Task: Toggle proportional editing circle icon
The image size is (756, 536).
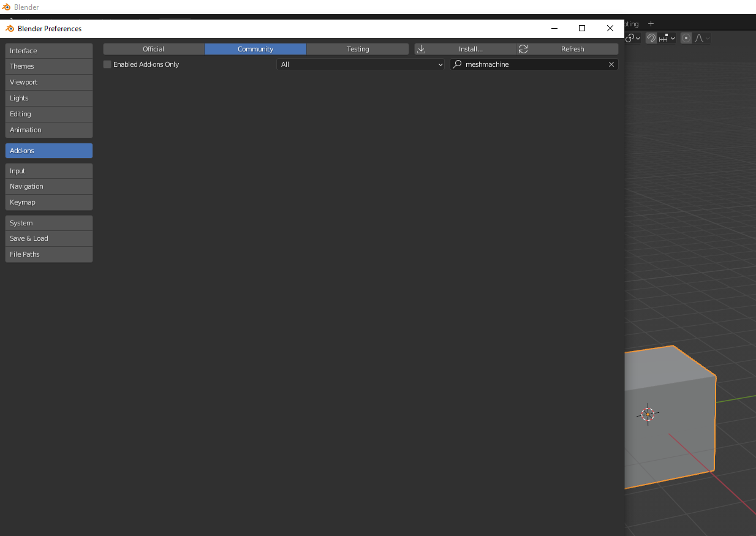Action: (686, 38)
